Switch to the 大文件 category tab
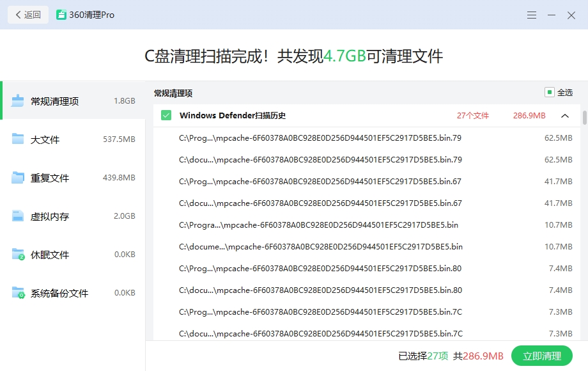Viewport: 588px width, 371px height. [x=73, y=139]
